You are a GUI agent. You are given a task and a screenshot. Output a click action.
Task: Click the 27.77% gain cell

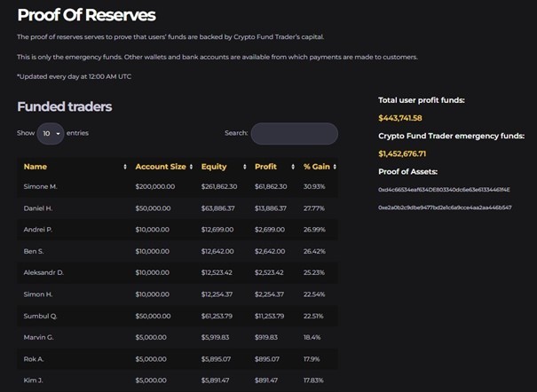(x=314, y=208)
